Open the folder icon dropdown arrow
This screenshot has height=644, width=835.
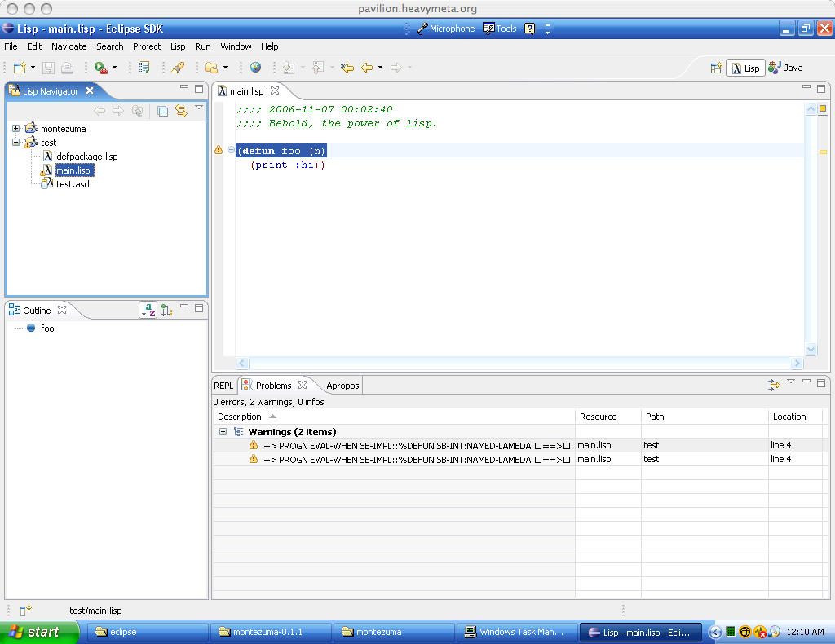pos(226,68)
